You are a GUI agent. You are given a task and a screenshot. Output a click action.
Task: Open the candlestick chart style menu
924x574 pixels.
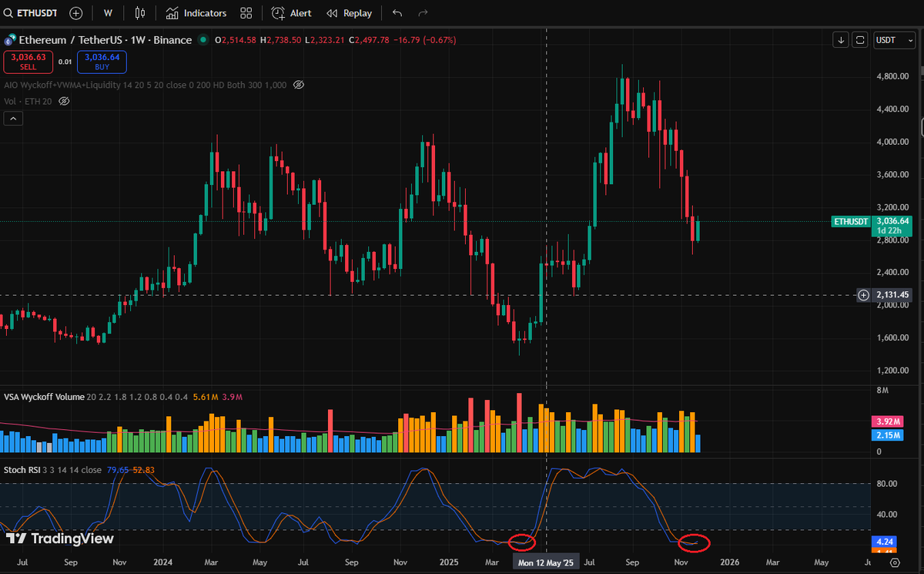pyautogui.click(x=139, y=13)
